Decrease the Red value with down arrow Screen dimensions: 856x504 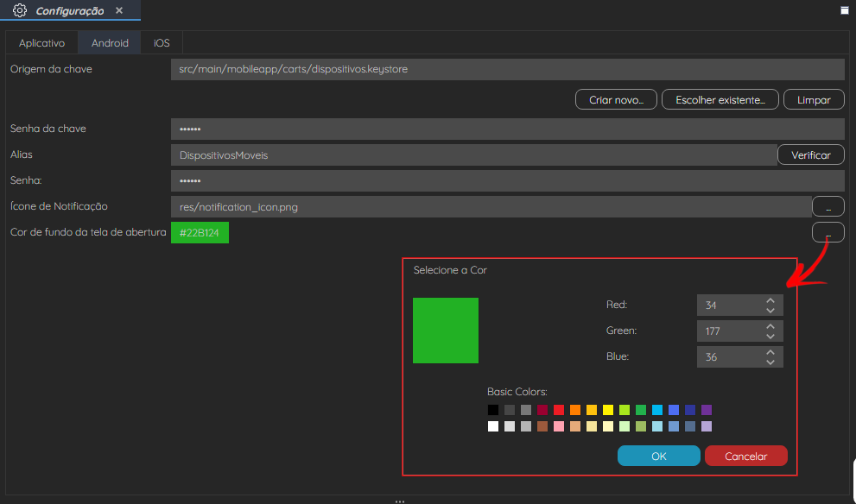click(x=770, y=311)
